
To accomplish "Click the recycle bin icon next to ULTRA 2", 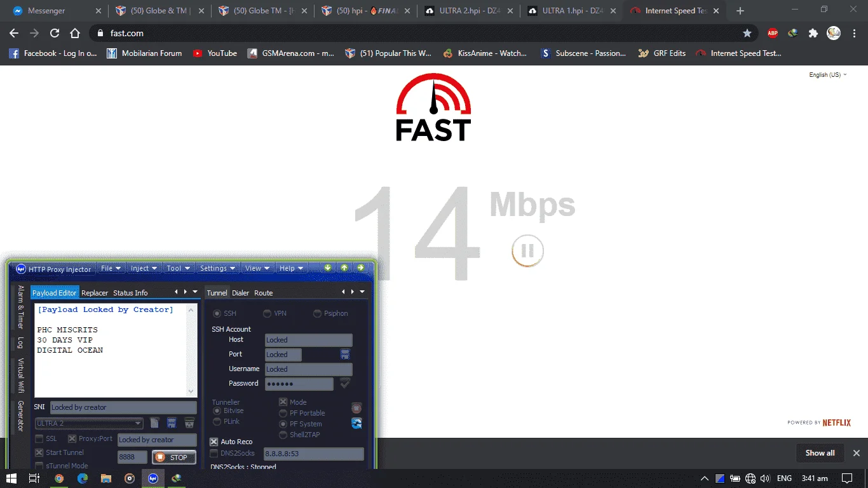I will pyautogui.click(x=189, y=423).
